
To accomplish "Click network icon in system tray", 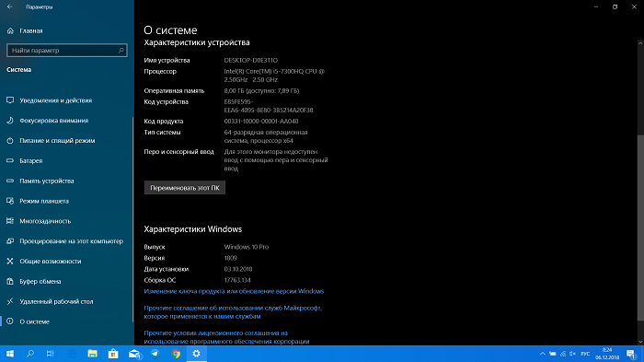I will (x=563, y=354).
